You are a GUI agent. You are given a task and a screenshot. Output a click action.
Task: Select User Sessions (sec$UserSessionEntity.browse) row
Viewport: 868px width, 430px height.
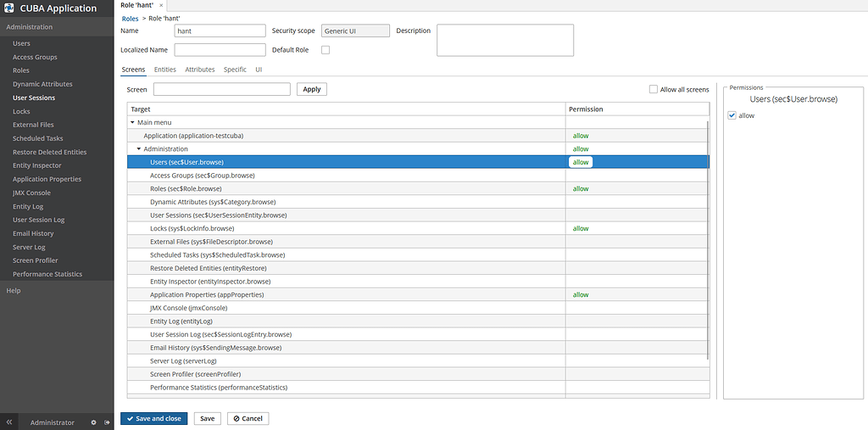click(x=418, y=215)
